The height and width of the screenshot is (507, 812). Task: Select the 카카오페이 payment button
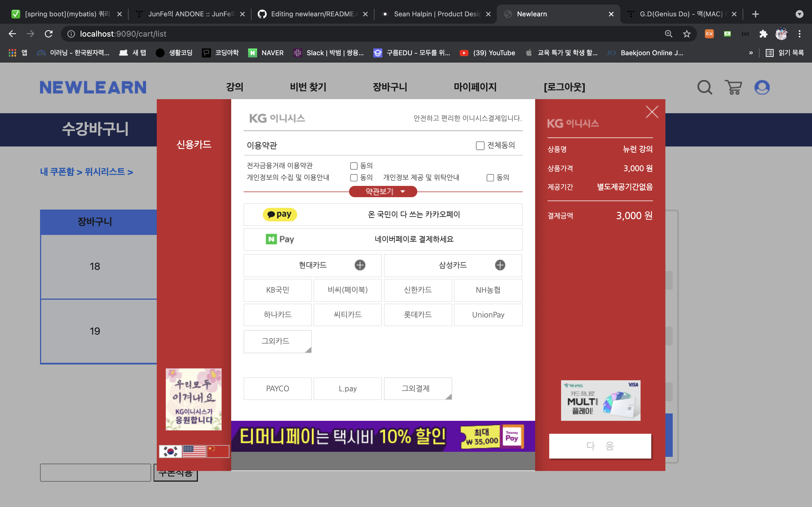click(383, 215)
